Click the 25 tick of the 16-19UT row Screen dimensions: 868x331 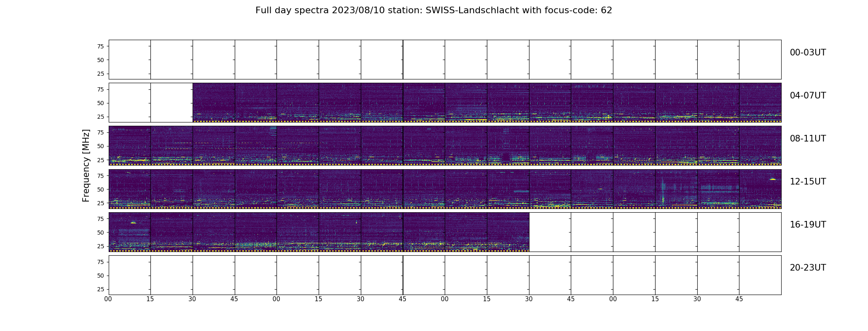(x=100, y=246)
